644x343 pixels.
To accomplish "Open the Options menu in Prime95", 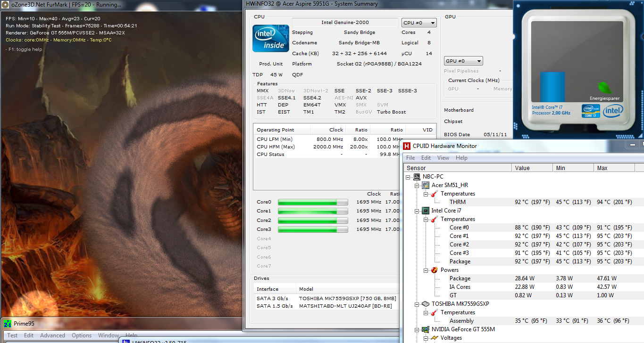I will pyautogui.click(x=82, y=335).
